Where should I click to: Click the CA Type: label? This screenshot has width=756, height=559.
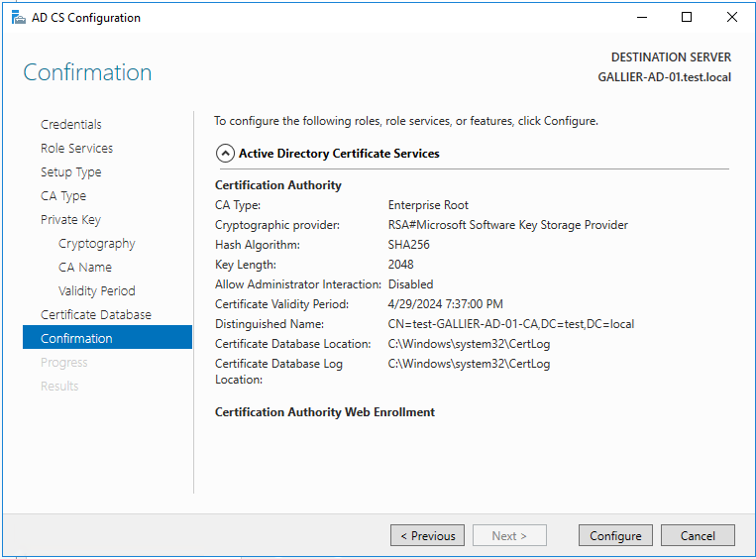[238, 205]
